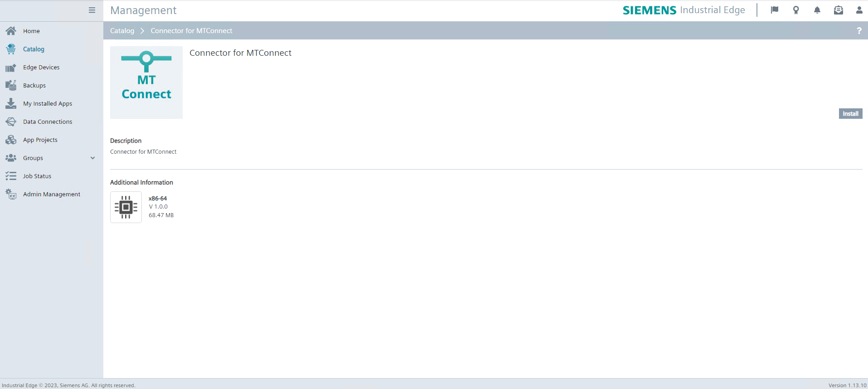Collapse the sidebar with the hamburger icon

click(x=92, y=10)
